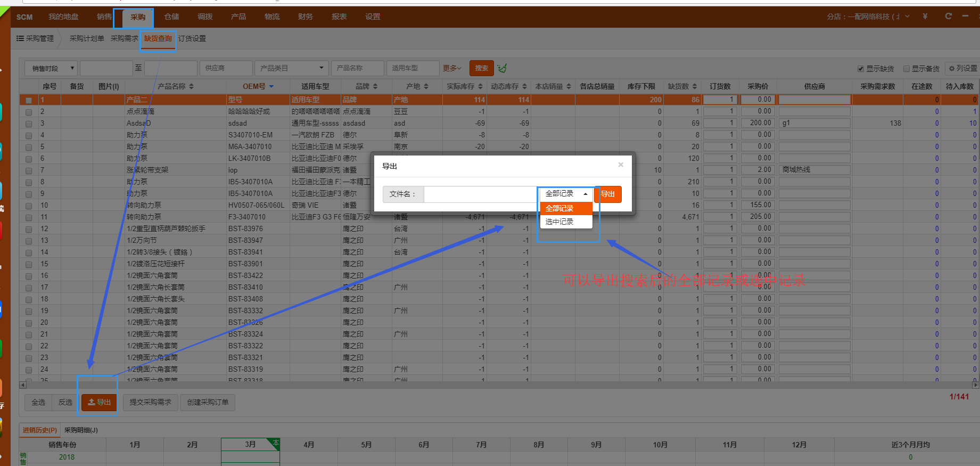The height and width of the screenshot is (466, 980).
Task: Click the 品牌 column sort icon
Action: pyautogui.click(x=375, y=86)
